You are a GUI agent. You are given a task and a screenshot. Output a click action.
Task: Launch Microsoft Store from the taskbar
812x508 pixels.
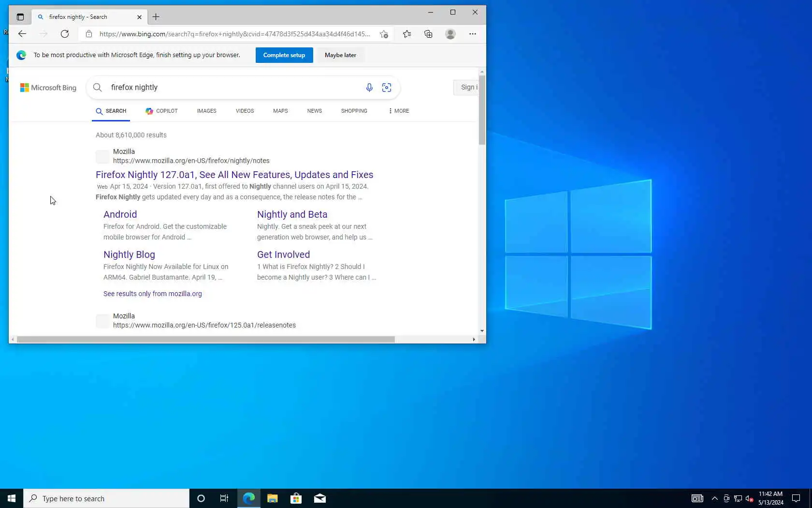296,498
